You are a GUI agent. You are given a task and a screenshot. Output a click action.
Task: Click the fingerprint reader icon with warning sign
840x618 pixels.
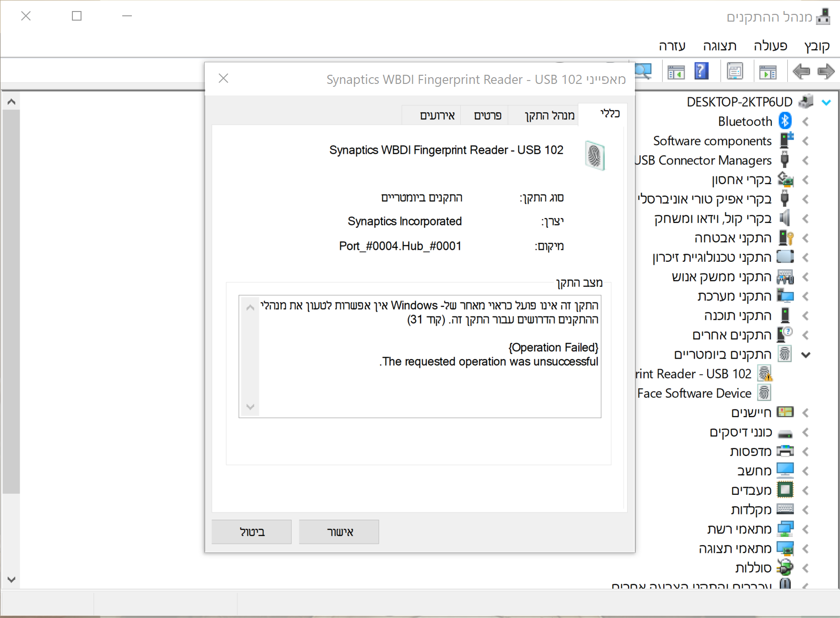(765, 373)
